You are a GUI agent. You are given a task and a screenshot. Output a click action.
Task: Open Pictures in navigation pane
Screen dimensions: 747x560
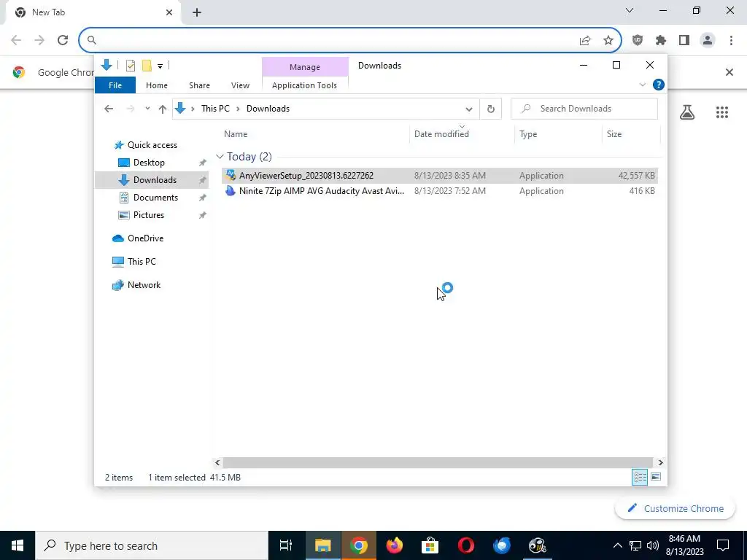point(149,215)
